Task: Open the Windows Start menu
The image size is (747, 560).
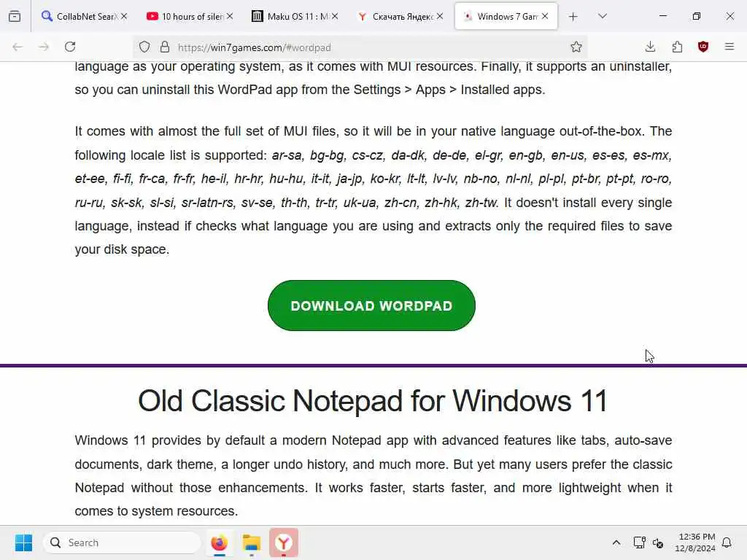Action: pos(24,542)
